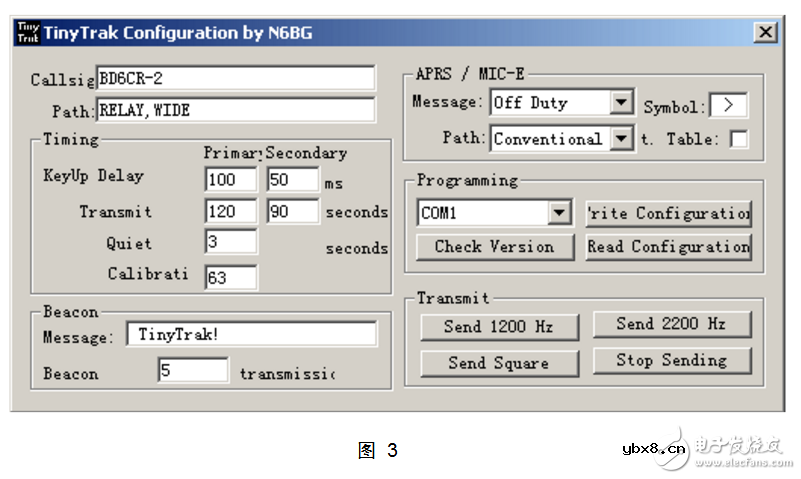Screen dimensions: 801x479
Task: Open the COM1 port dropdown
Action: coord(559,213)
